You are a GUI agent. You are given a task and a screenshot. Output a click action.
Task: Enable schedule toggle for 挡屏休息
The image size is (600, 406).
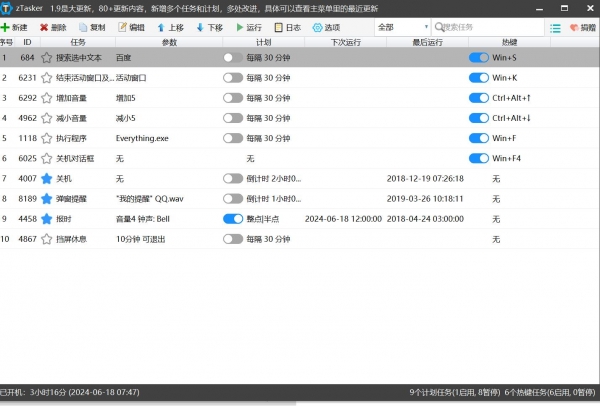[233, 239]
